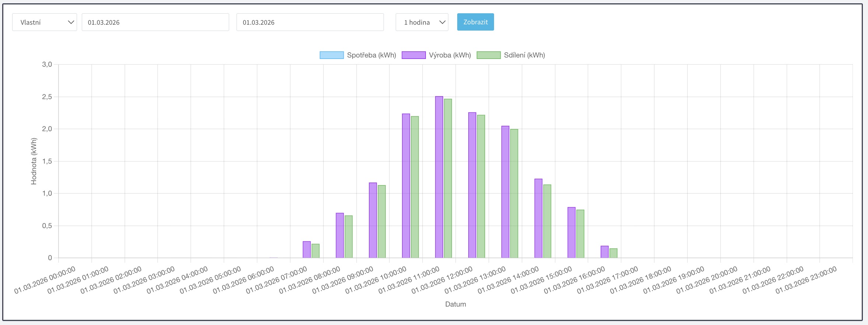Image resolution: width=868 pixels, height=325 pixels.
Task: Click the Výroba bar at 07:00
Action: [x=307, y=250]
